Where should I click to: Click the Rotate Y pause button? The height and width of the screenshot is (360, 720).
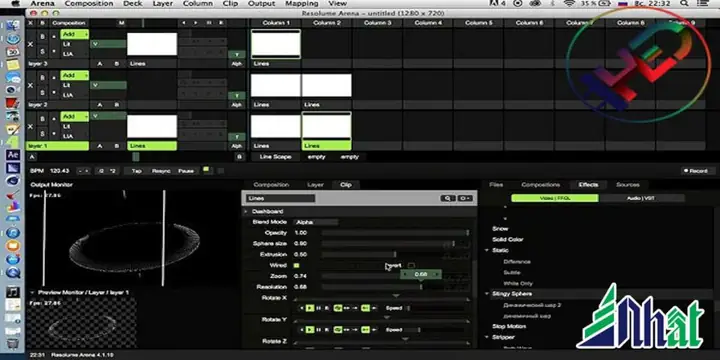(319, 330)
